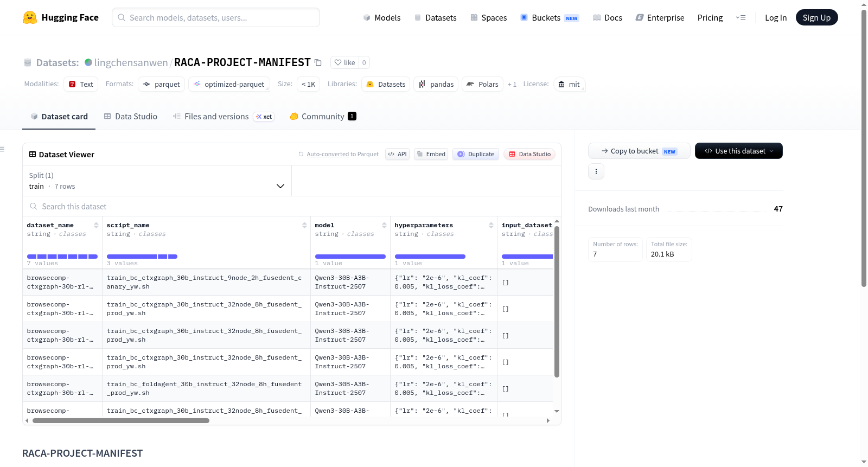Show the +1 more libraries
Screen dimensions: 868x467
[512, 85]
